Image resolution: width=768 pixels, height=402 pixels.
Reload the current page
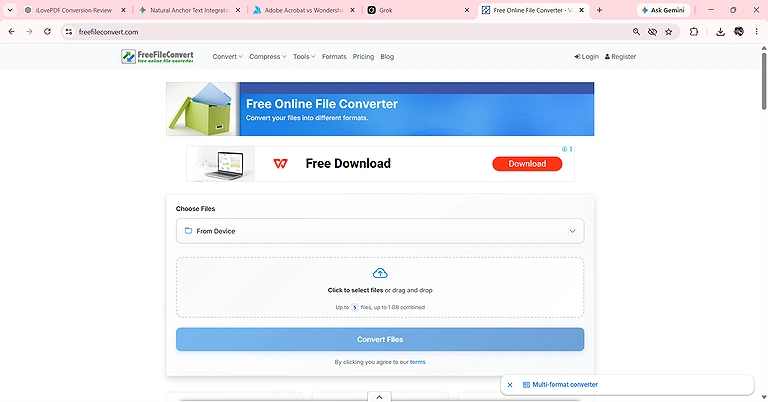[47, 32]
